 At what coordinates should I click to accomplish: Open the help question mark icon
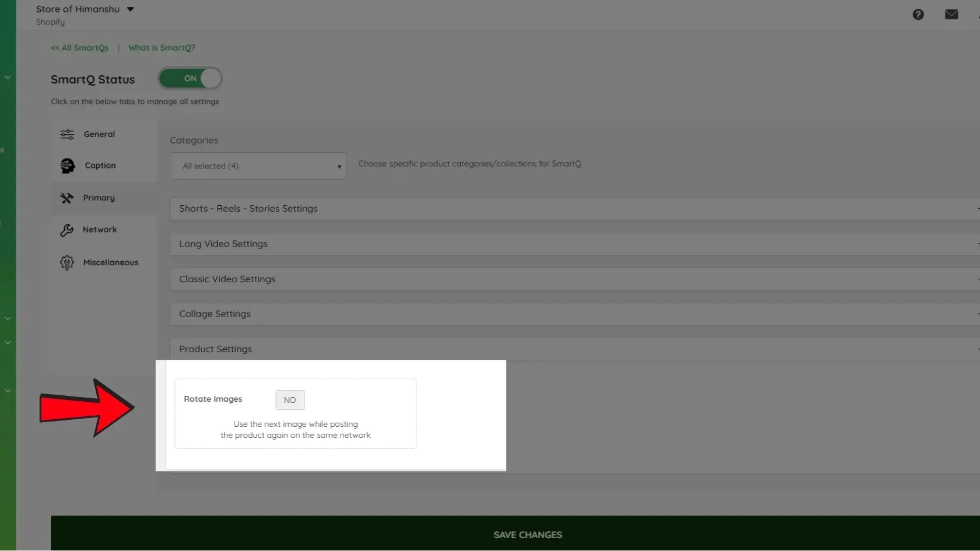tap(918, 15)
